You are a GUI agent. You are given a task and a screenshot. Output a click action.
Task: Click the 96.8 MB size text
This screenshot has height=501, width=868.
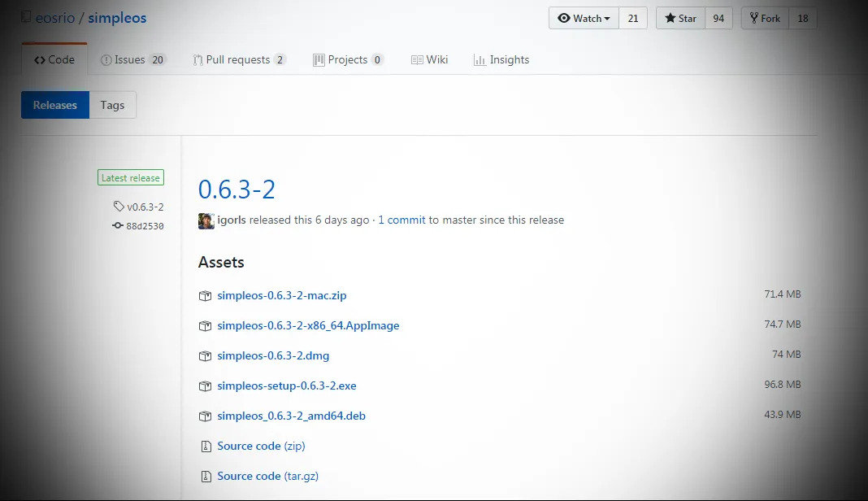click(782, 384)
